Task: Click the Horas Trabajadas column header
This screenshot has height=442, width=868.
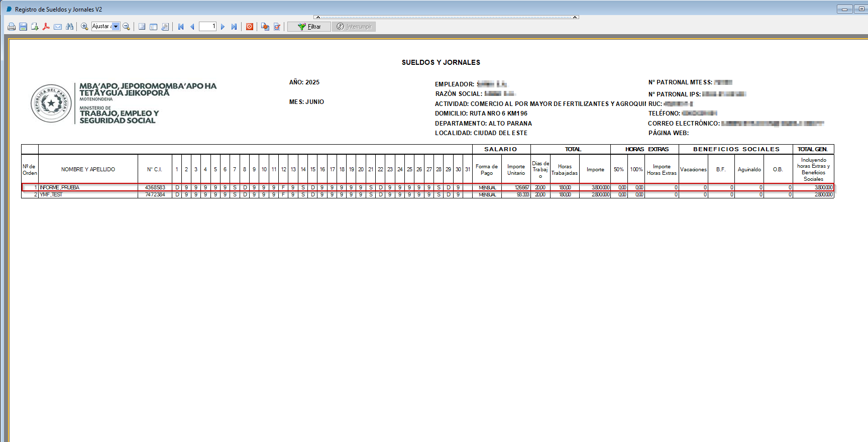Action: coord(565,170)
